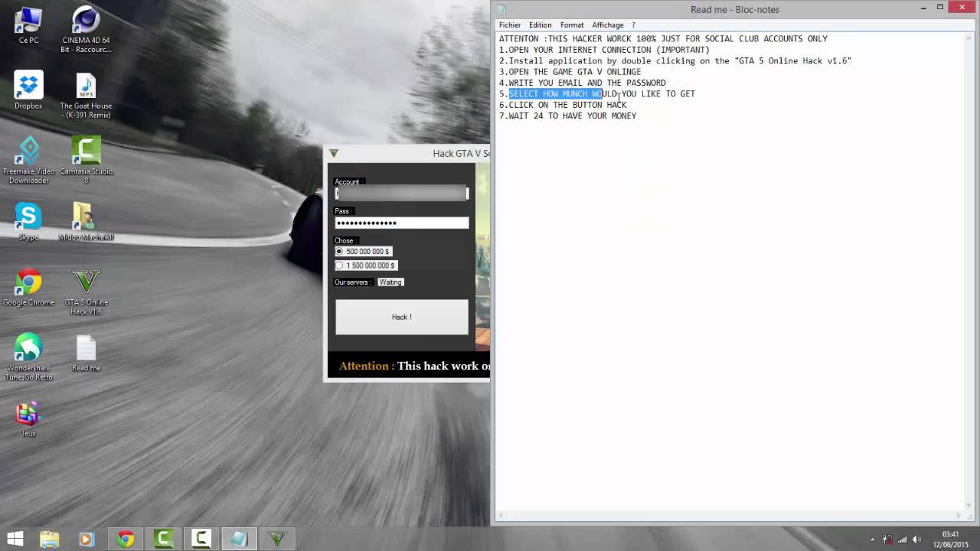980x551 pixels.
Task: Click line 7 WAIT 24 TO HAVE YOUR MONEY
Action: 567,116
